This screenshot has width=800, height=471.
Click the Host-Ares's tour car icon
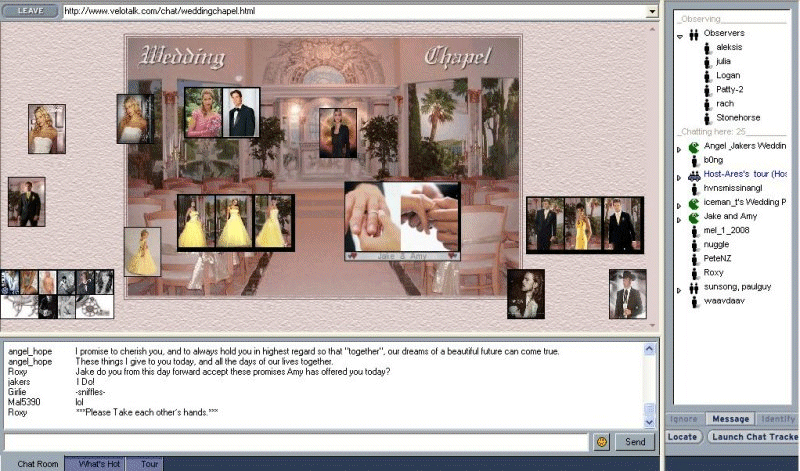click(x=693, y=174)
